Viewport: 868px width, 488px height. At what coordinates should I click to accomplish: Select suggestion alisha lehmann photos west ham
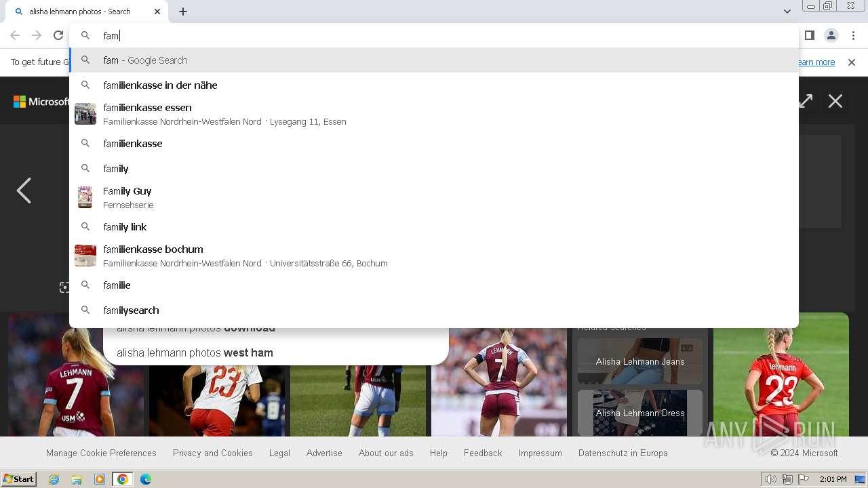tap(276, 352)
